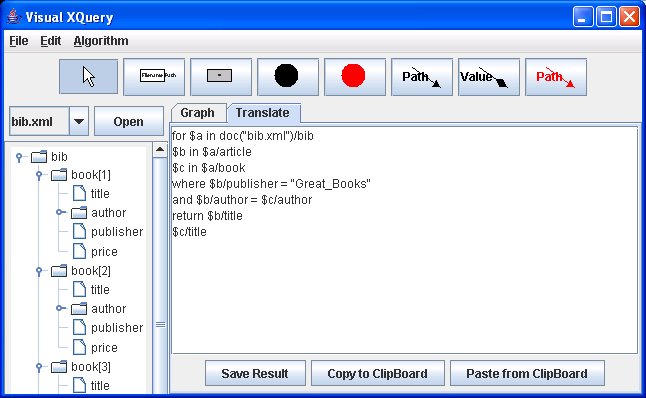Select publisher under book[2]

tap(108, 328)
